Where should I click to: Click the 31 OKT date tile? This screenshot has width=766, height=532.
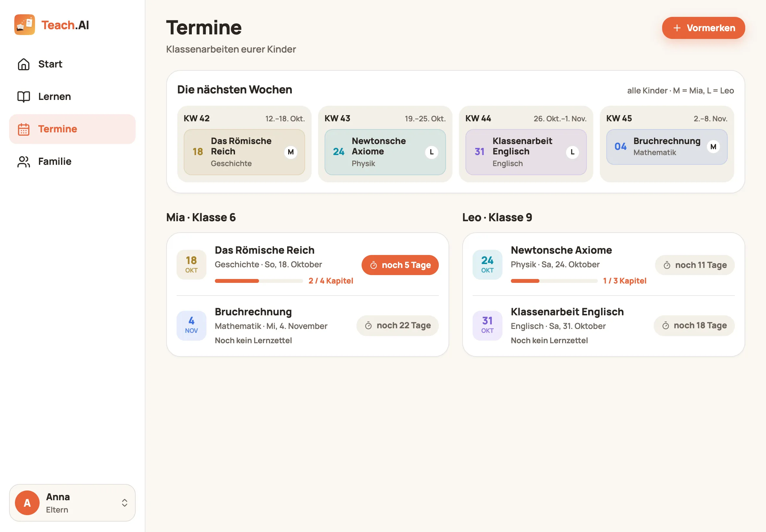[x=487, y=325]
